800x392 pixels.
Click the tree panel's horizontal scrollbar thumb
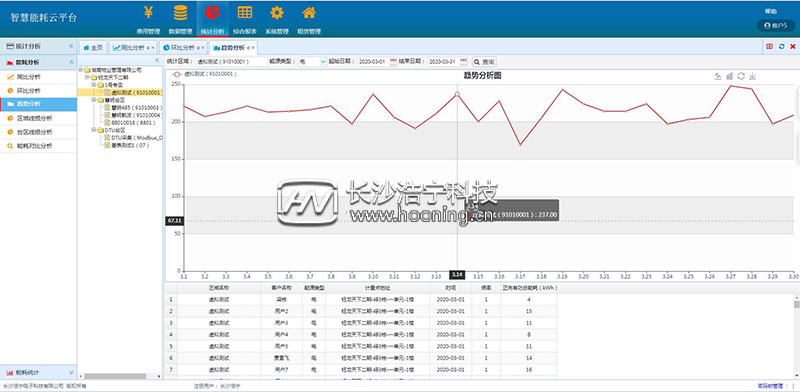coord(115,376)
